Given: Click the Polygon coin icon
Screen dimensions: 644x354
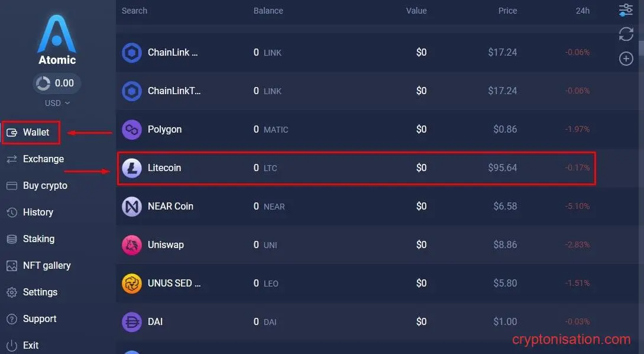Looking at the screenshot, I should click(132, 130).
